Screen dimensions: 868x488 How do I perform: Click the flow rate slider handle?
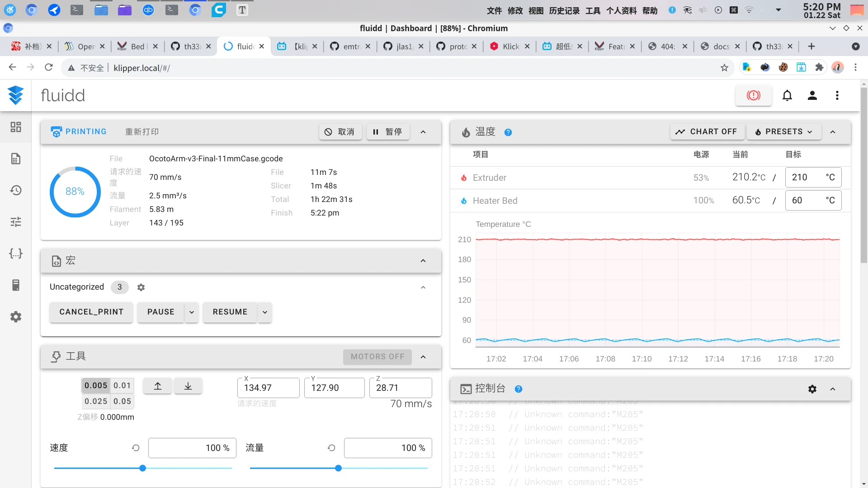(338, 468)
